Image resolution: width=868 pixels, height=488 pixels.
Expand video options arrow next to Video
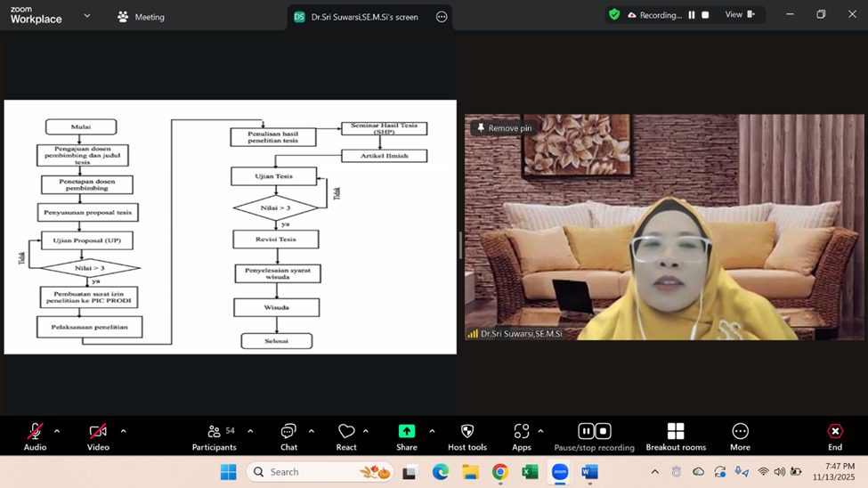tap(123, 431)
